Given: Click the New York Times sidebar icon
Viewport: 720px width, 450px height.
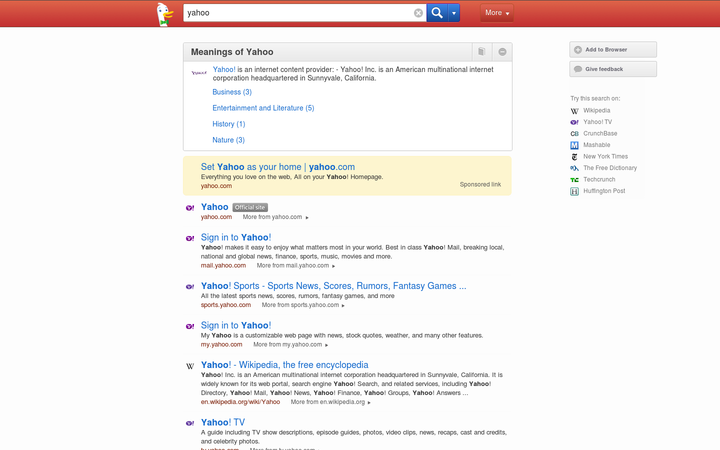Looking at the screenshot, I should tap(574, 157).
